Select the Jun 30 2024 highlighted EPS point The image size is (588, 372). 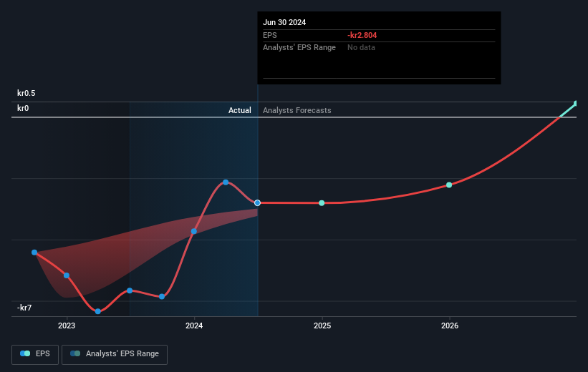[x=257, y=203]
